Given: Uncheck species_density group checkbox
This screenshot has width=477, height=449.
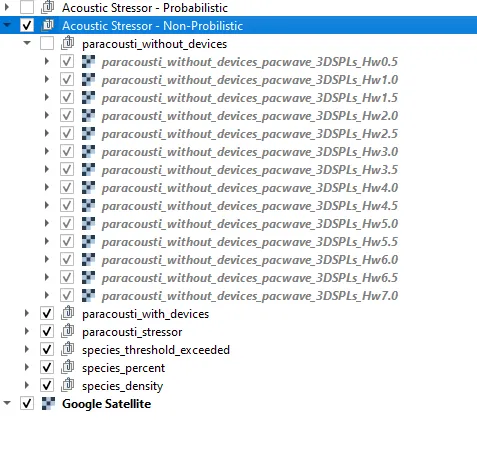Looking at the screenshot, I should (x=47, y=386).
